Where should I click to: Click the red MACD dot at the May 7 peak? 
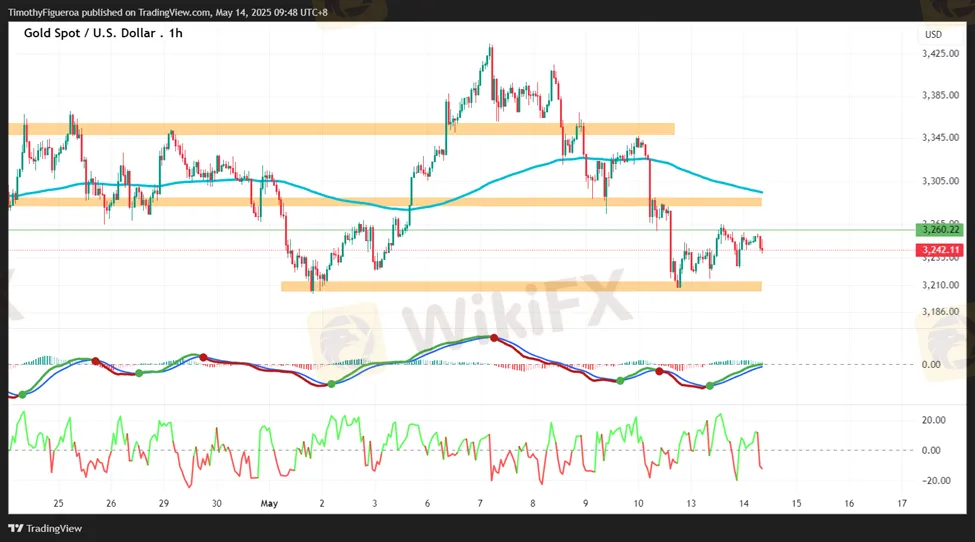coord(494,338)
